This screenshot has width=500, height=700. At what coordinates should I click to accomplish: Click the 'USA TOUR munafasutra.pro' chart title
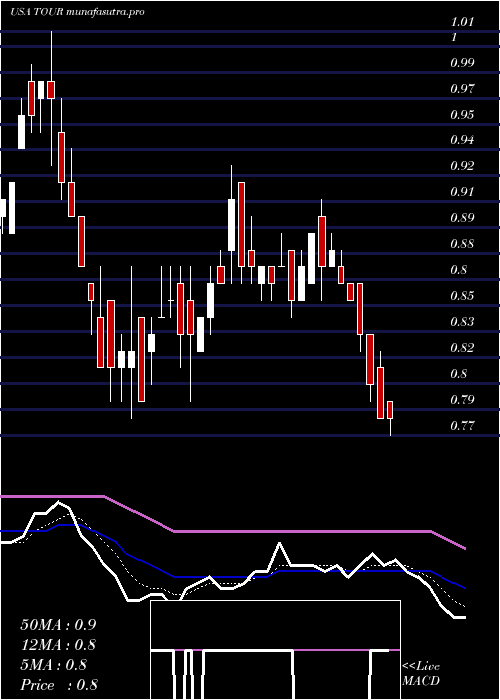pos(77,12)
